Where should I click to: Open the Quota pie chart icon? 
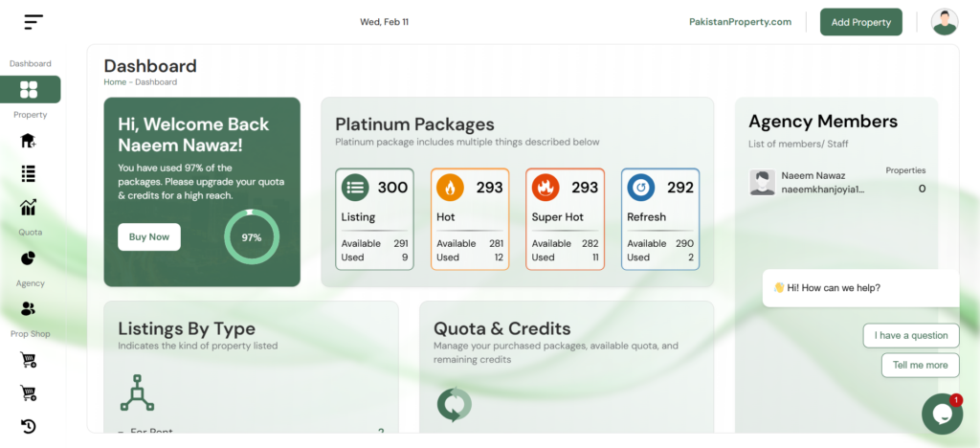28,258
